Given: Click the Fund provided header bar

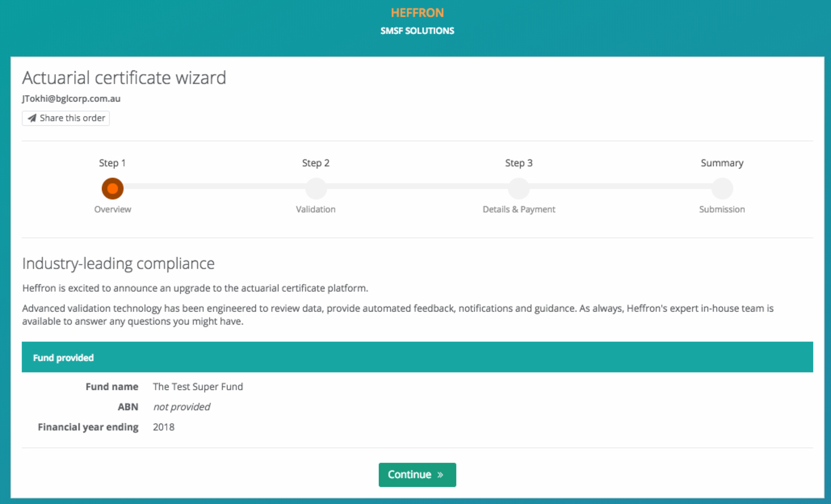Looking at the screenshot, I should (417, 357).
